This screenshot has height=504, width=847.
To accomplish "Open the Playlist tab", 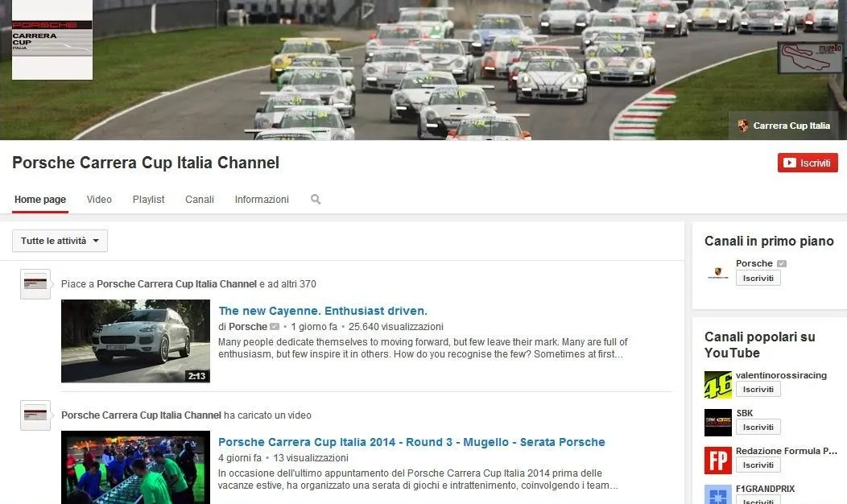I will click(148, 200).
